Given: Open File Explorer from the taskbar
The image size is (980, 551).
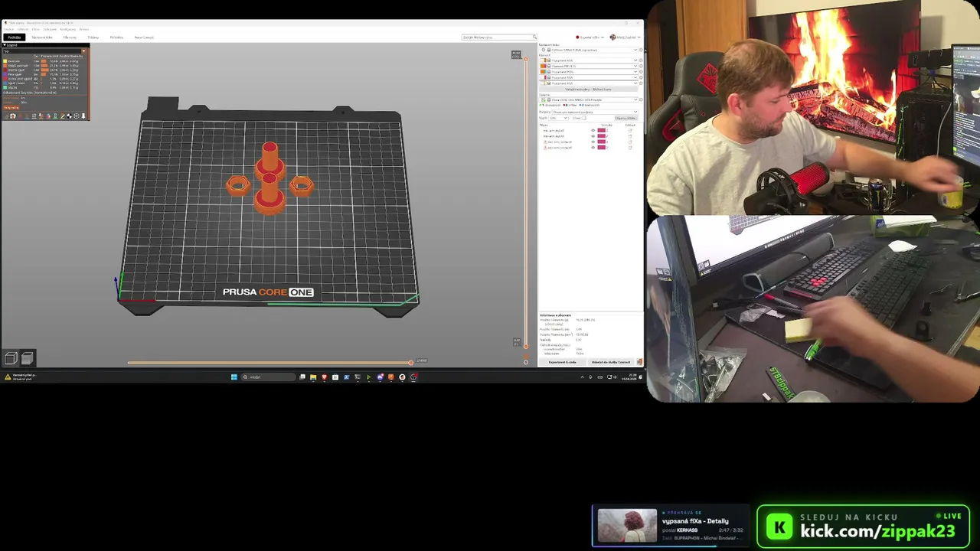Looking at the screenshot, I should (x=313, y=377).
